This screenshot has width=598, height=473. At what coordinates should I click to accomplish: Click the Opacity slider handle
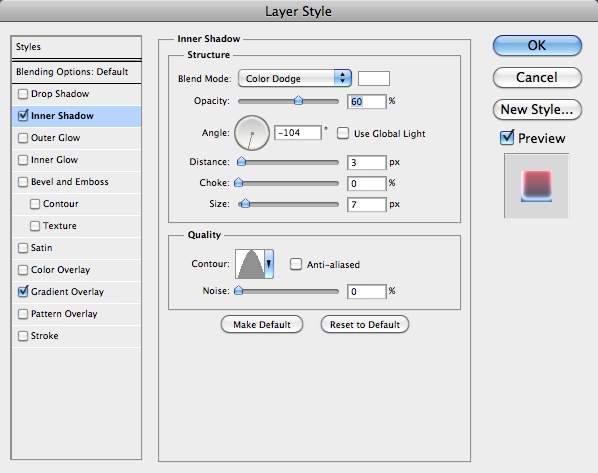[298, 100]
